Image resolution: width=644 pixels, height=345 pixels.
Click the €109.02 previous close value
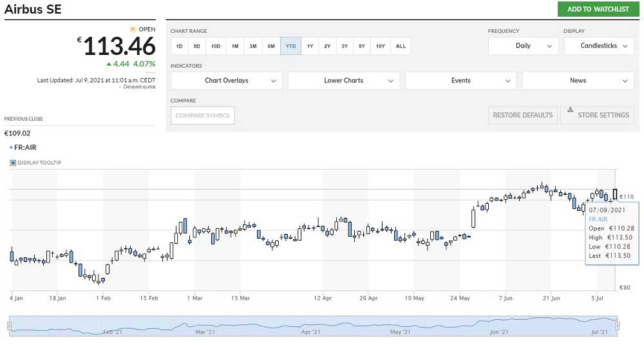(17, 133)
